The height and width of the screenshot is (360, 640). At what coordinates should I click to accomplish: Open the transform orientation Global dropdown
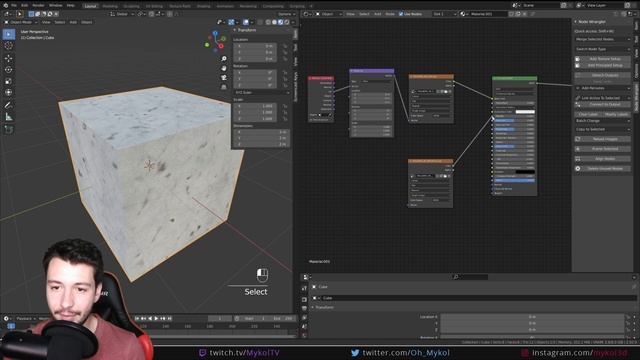pos(122,14)
